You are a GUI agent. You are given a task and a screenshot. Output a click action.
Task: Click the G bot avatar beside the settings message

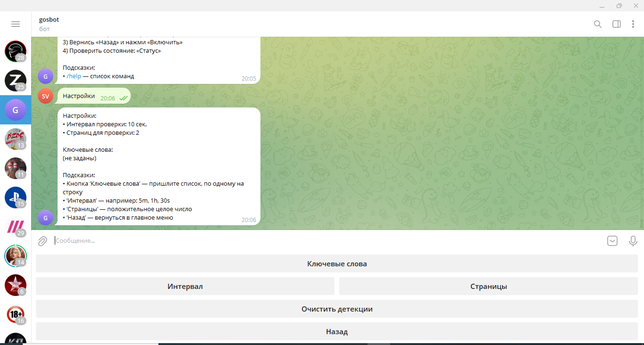coord(45,218)
